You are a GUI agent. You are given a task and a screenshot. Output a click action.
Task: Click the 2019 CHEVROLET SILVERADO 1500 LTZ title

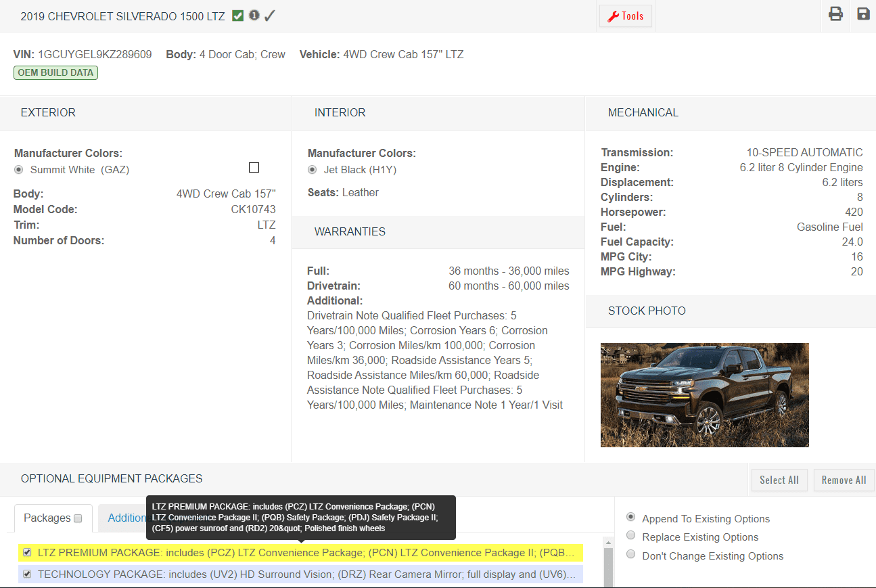tap(122, 16)
